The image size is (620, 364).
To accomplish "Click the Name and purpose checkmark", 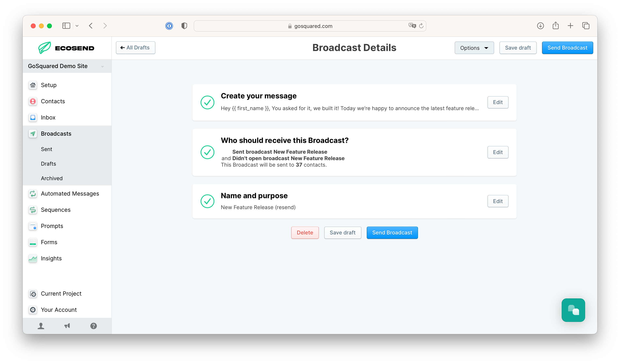I will coord(207,201).
